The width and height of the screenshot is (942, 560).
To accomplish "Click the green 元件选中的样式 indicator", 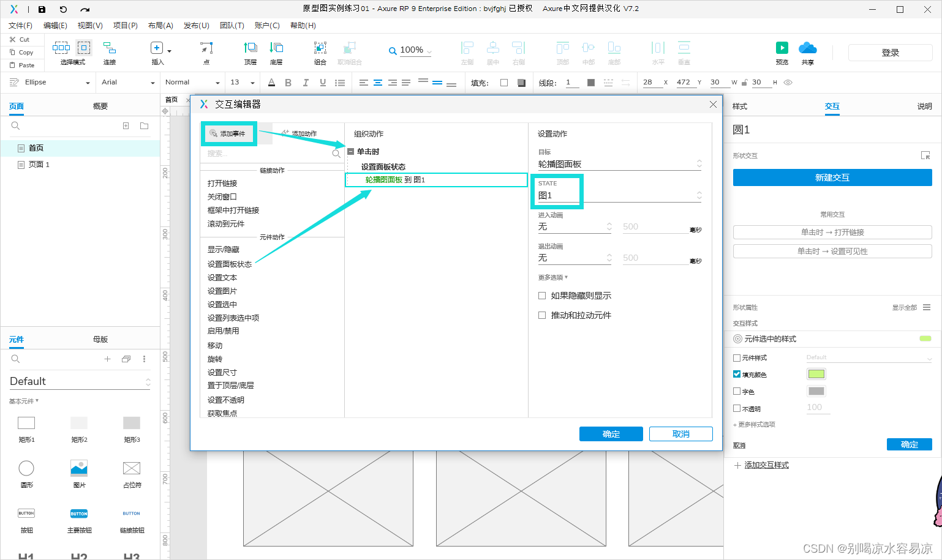I will tap(925, 338).
